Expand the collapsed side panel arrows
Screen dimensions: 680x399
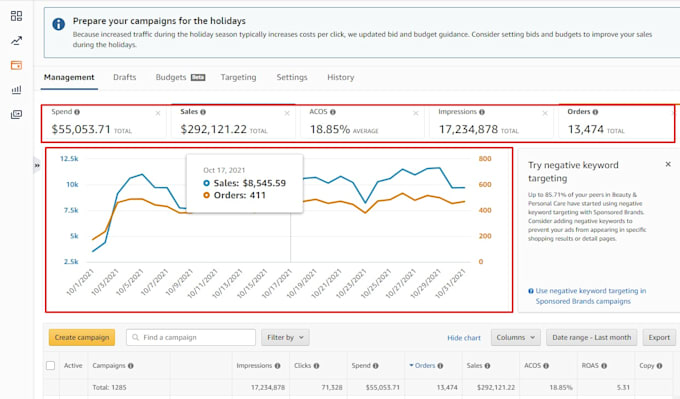37,165
